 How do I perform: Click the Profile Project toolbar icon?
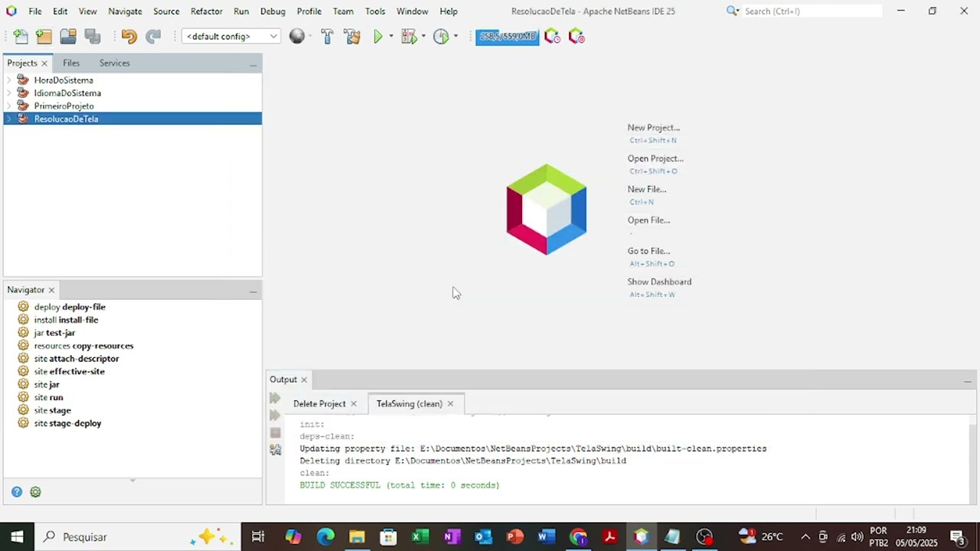click(x=441, y=37)
